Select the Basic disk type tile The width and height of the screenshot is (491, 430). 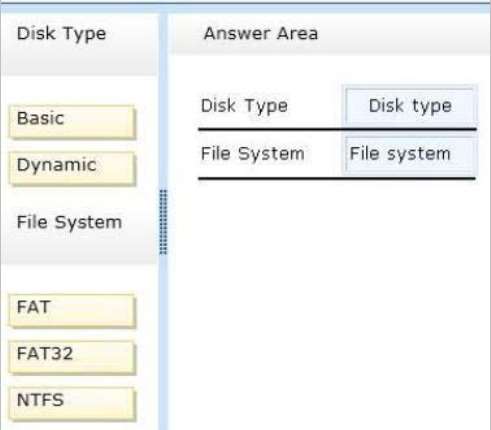(x=72, y=122)
